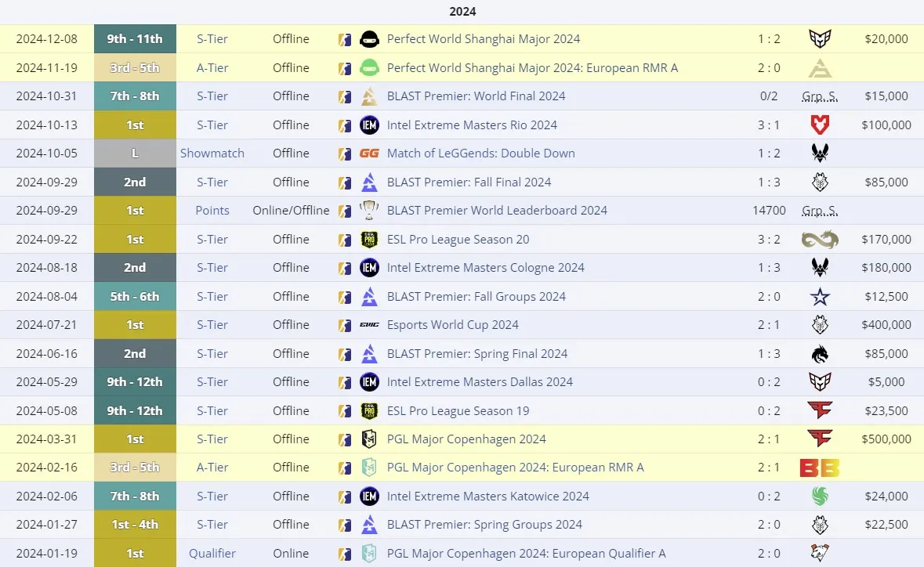
Task: Click the IEM icon beside Cologne 2024
Action: (369, 268)
